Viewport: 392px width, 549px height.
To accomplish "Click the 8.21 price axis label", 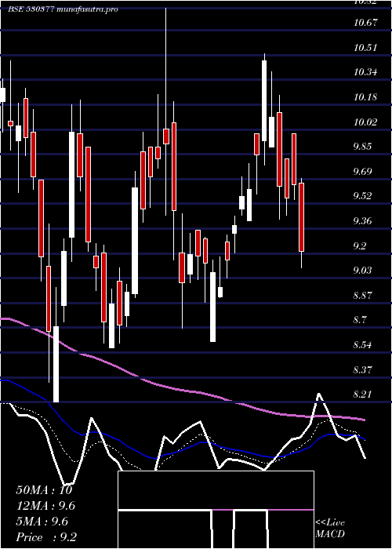I will click(362, 395).
